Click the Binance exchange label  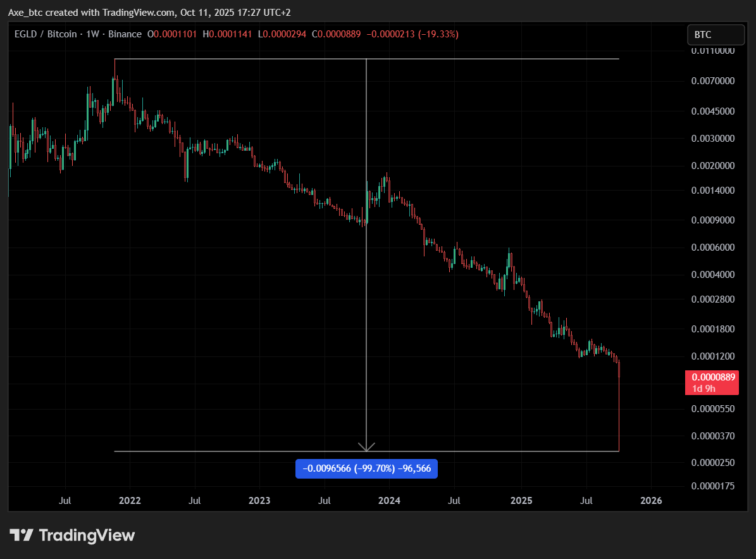(125, 34)
